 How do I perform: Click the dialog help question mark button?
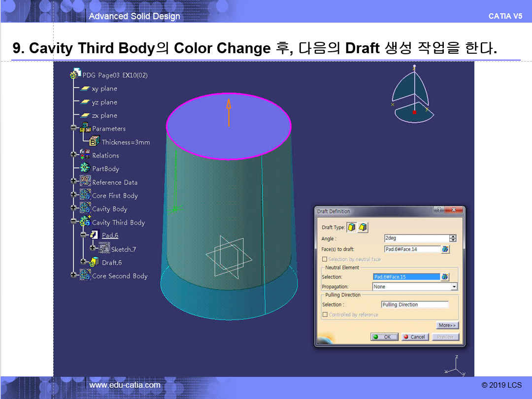click(x=439, y=210)
